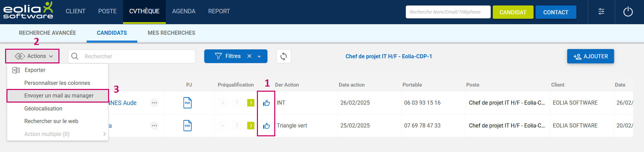The width and height of the screenshot is (644, 152).
Task: Toggle X prequalification in first row
Action: (x=223, y=103)
